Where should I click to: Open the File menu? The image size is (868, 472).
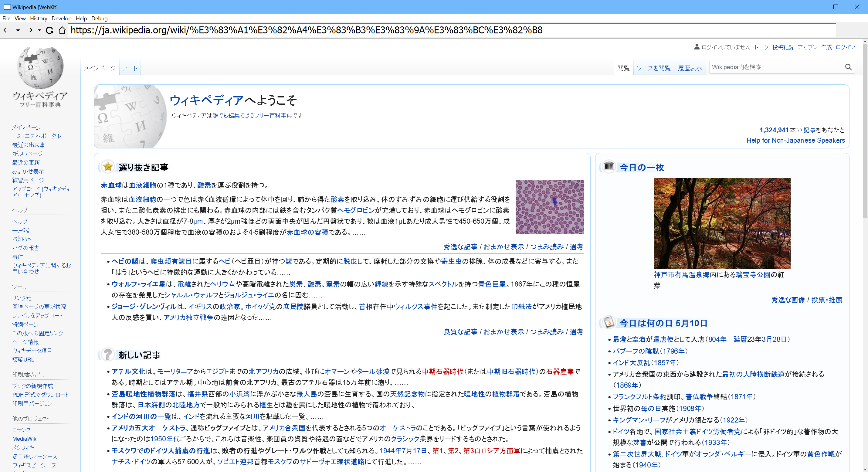point(6,19)
